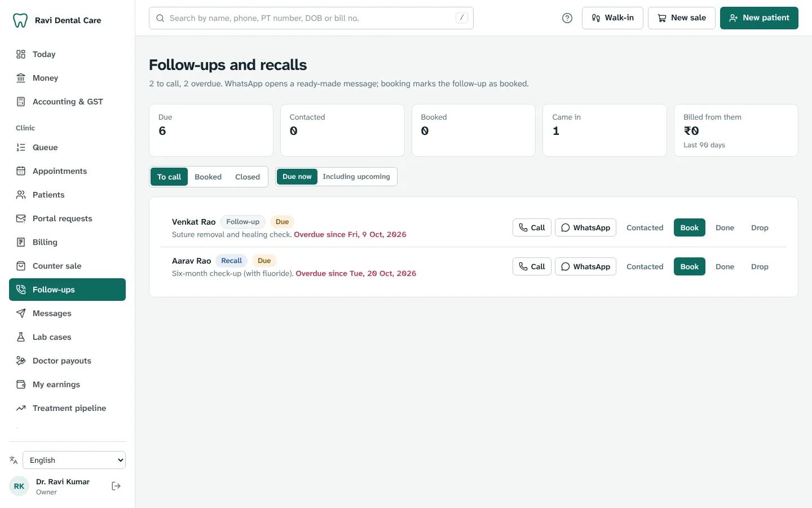
Task: Select the Due now filter
Action: (297, 177)
